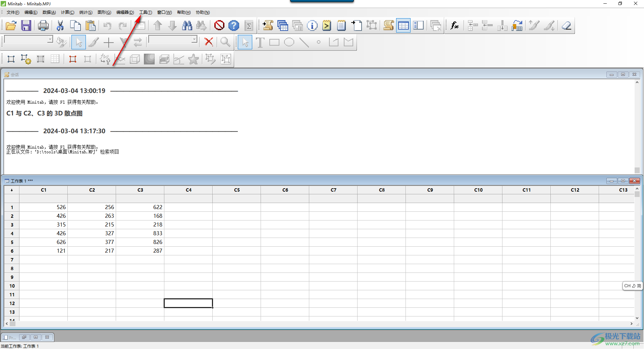The width and height of the screenshot is (644, 349).
Task: Activate the current data window grid icon
Action: 404,26
